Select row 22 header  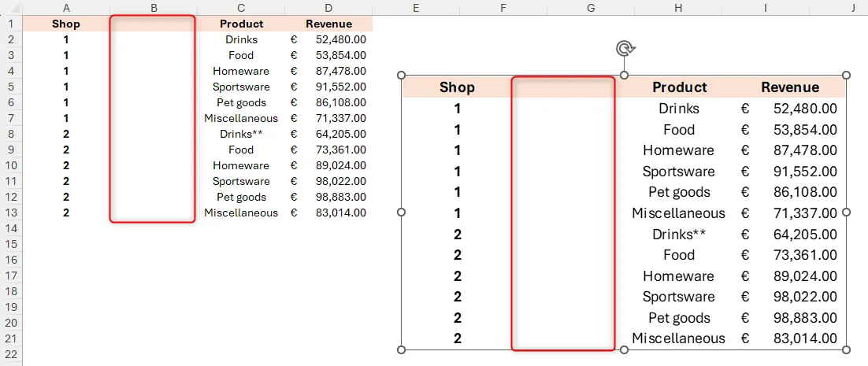(x=12, y=354)
